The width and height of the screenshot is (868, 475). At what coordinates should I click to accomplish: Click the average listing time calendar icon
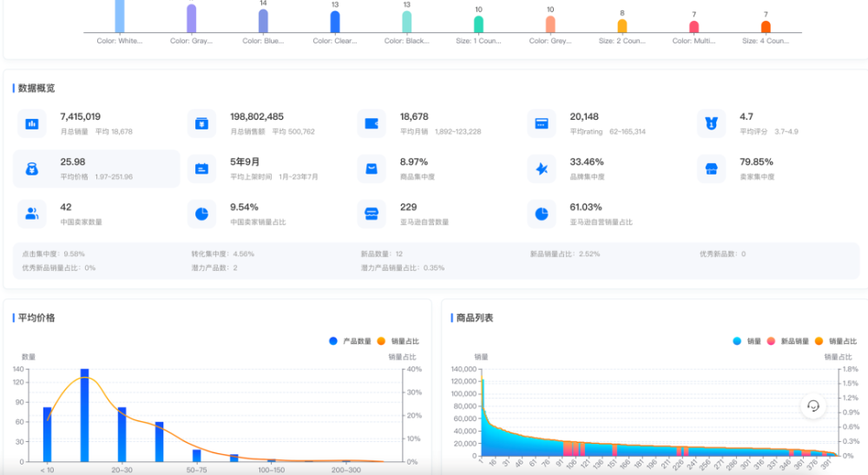pos(201,168)
